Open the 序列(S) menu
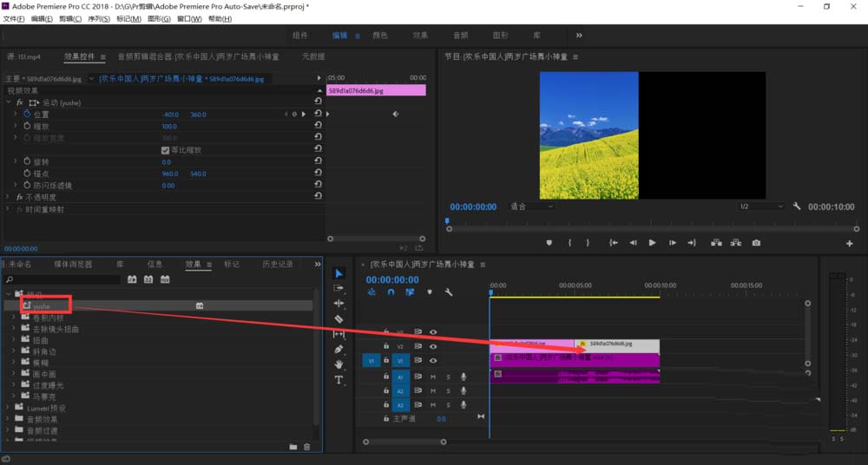This screenshot has width=868, height=465. [97, 19]
